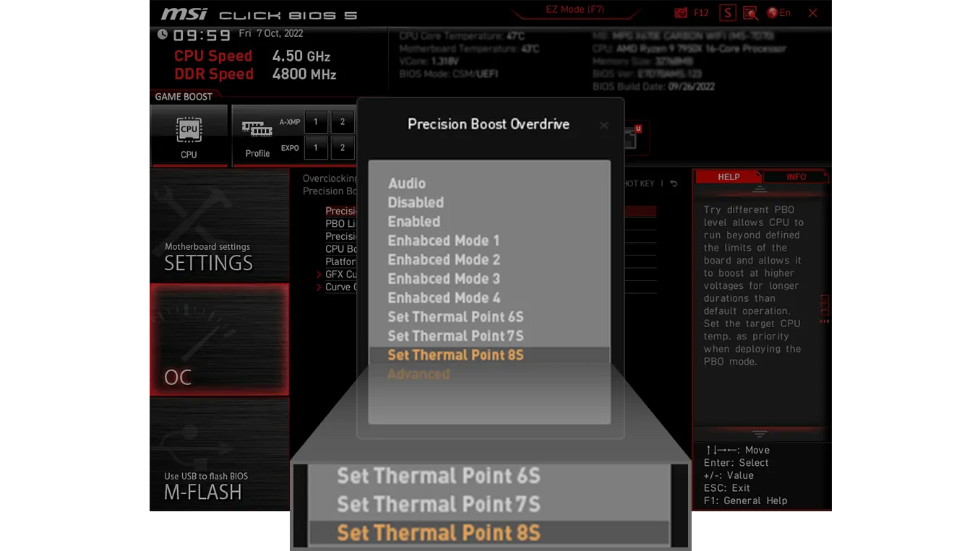Change language via the En globe icon
Viewport: 980px width, 551px height.
click(x=778, y=13)
